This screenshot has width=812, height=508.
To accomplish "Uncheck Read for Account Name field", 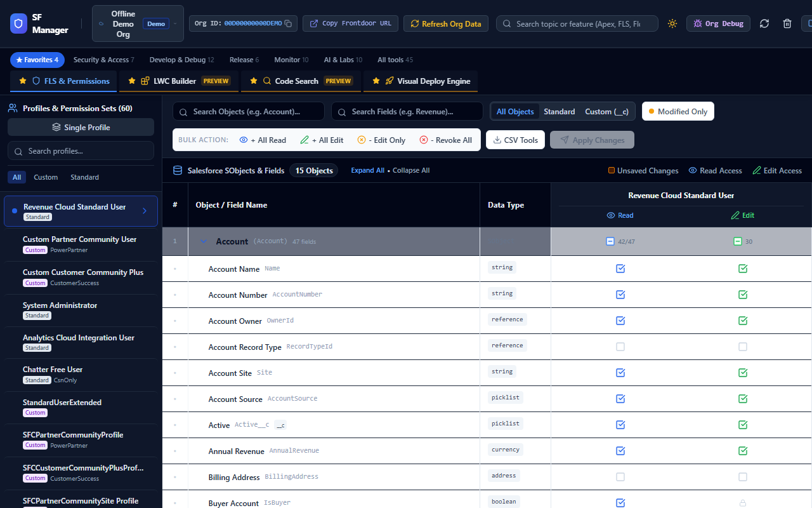I will point(620,269).
